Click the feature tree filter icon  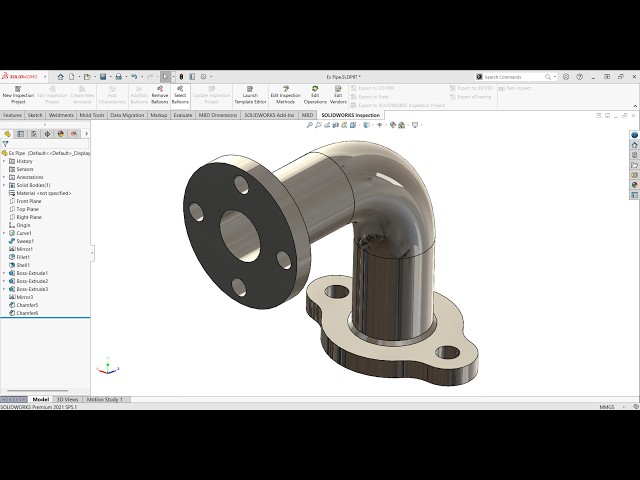[x=5, y=144]
